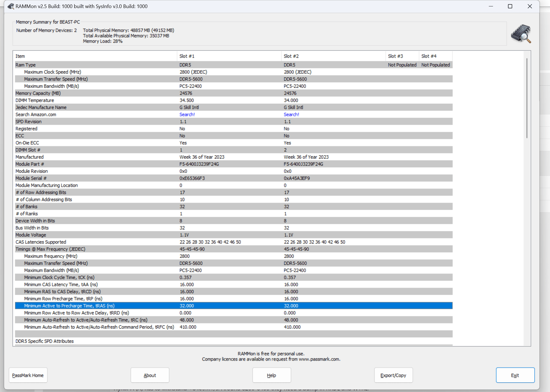The image size is (550, 392).
Task: Select the Manufactured row
Action: coord(234,157)
